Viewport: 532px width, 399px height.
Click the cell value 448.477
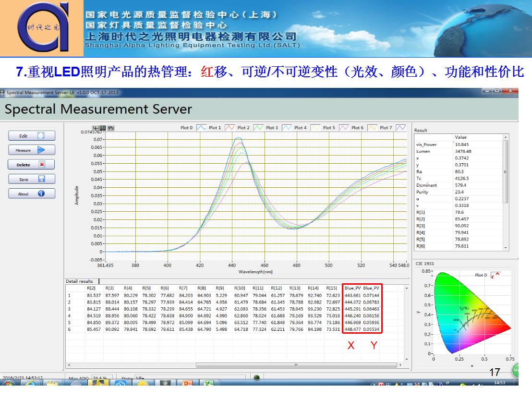[352, 329]
